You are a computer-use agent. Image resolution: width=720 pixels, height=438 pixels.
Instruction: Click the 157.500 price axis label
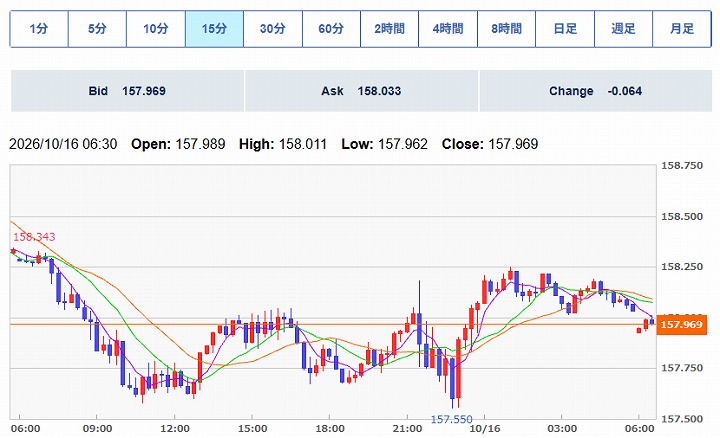681,418
